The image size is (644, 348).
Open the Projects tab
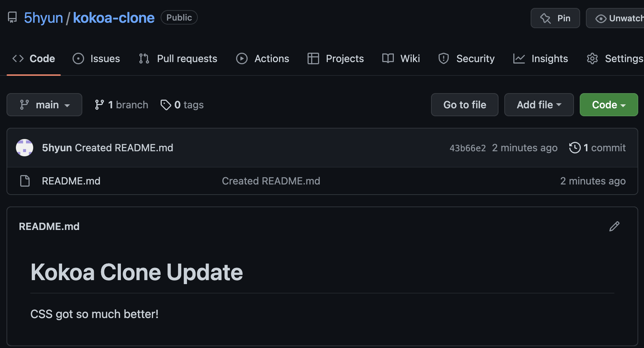tap(335, 58)
